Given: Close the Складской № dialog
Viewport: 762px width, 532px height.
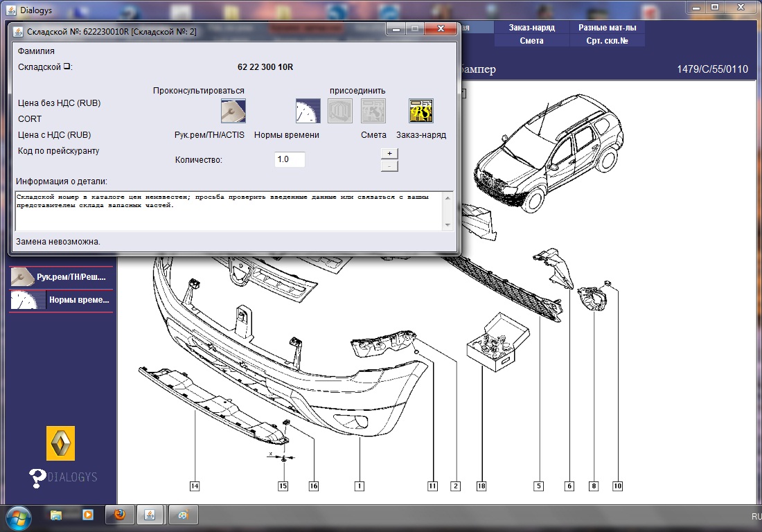Looking at the screenshot, I should pos(441,28).
